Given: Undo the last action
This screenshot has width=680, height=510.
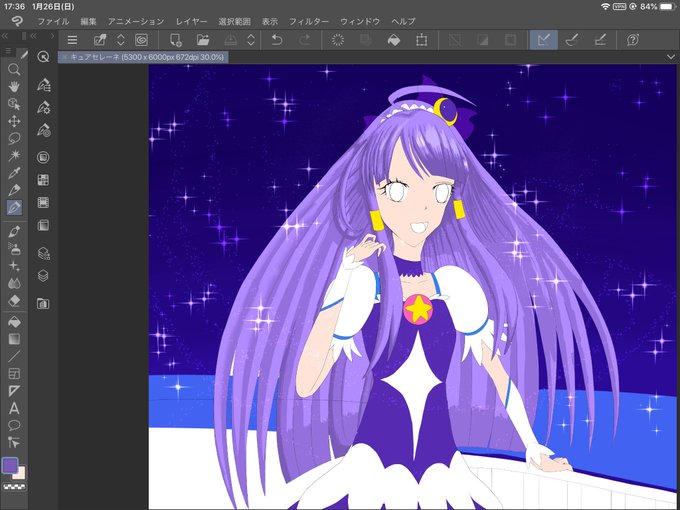Looking at the screenshot, I should 277,40.
